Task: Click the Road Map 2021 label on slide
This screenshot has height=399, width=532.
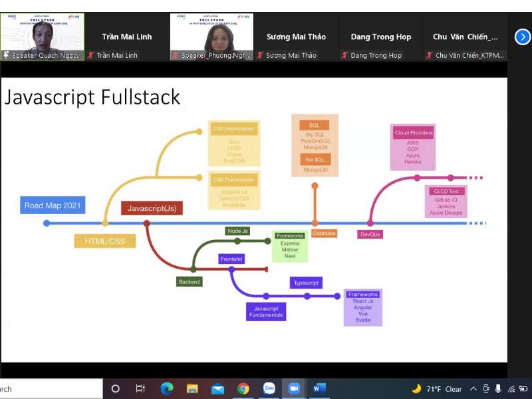Action: 53,205
